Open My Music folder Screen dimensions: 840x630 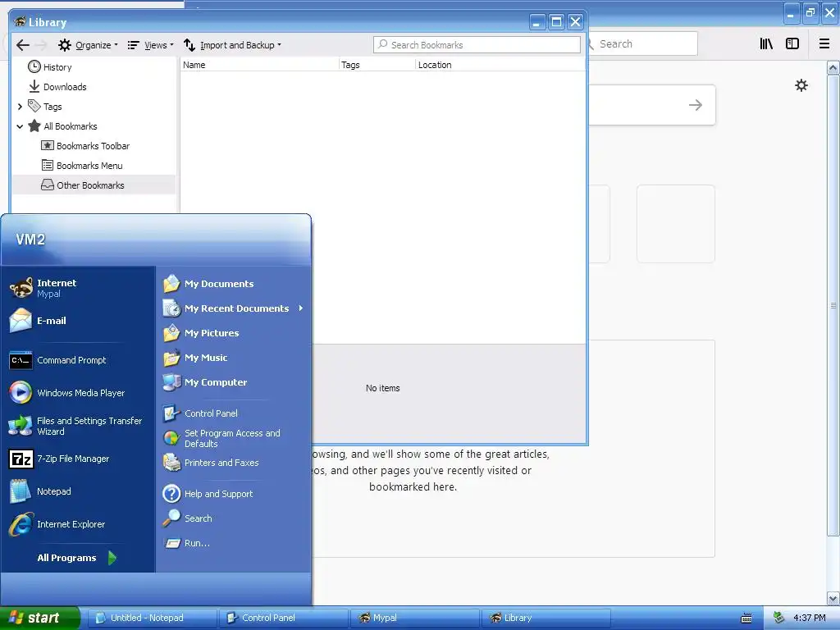tap(195, 358)
